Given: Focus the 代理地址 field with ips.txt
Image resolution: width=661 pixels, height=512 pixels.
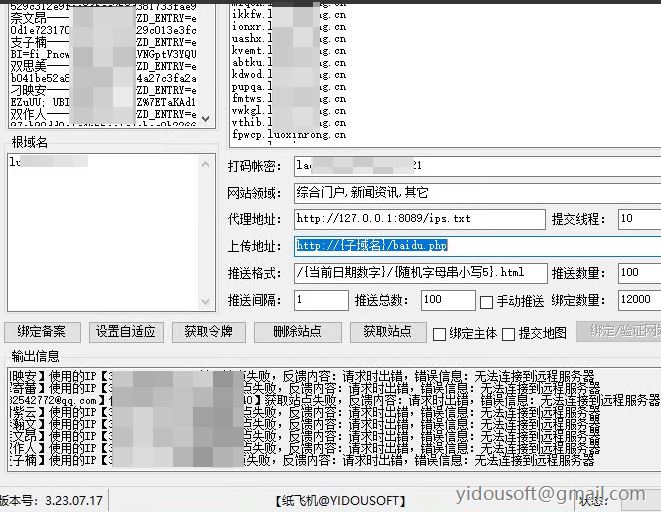Looking at the screenshot, I should point(419,219).
